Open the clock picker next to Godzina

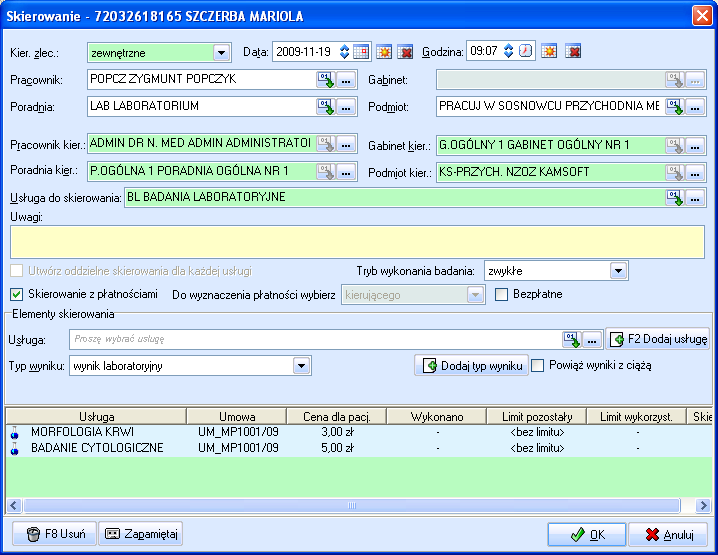click(x=525, y=51)
